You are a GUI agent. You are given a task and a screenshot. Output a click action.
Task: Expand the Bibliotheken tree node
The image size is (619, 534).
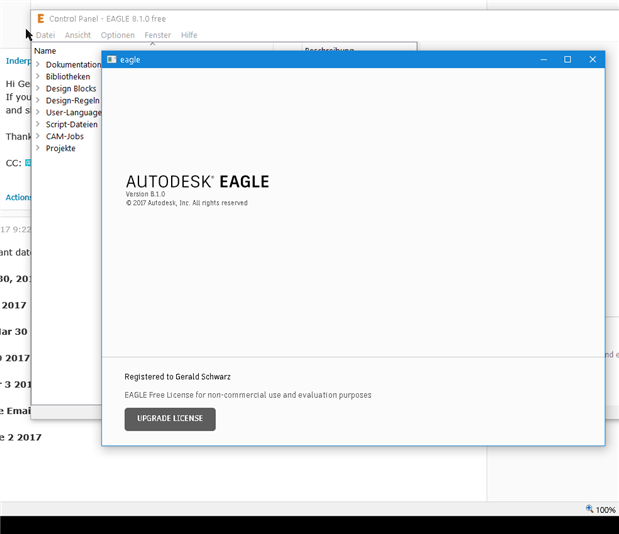click(38, 77)
